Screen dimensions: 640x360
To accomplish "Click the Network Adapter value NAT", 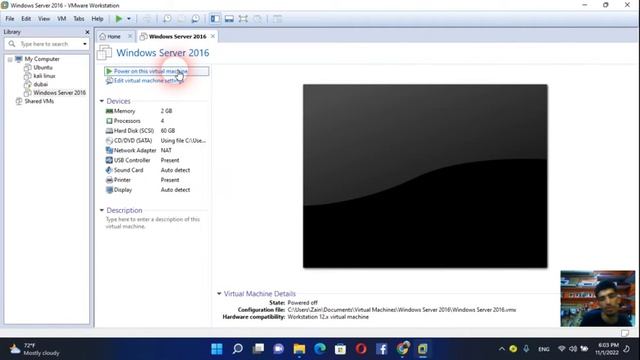I will point(166,150).
